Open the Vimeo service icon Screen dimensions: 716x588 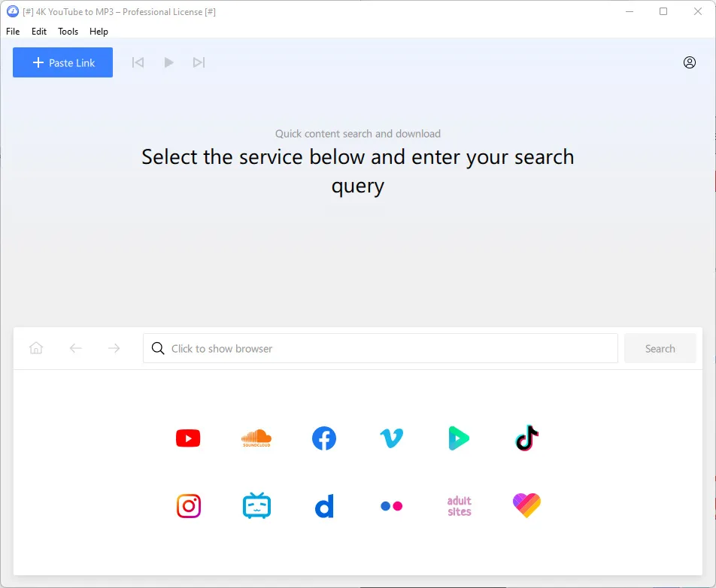(x=391, y=438)
